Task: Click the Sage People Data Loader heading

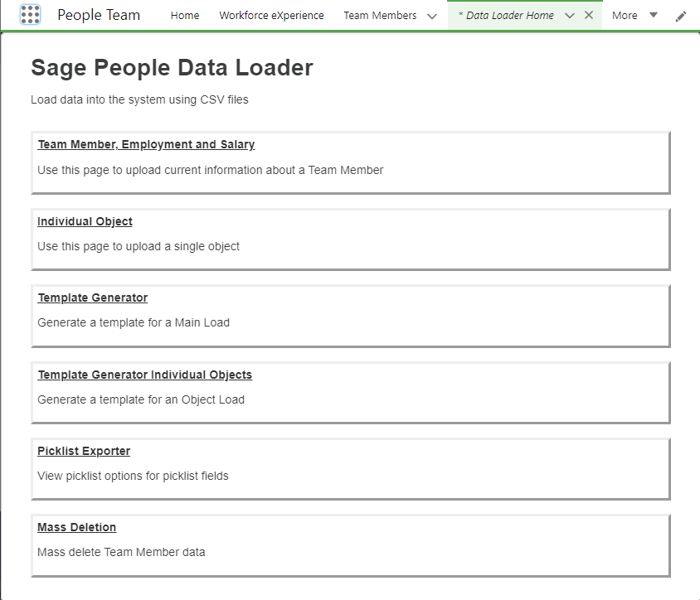Action: tap(172, 67)
